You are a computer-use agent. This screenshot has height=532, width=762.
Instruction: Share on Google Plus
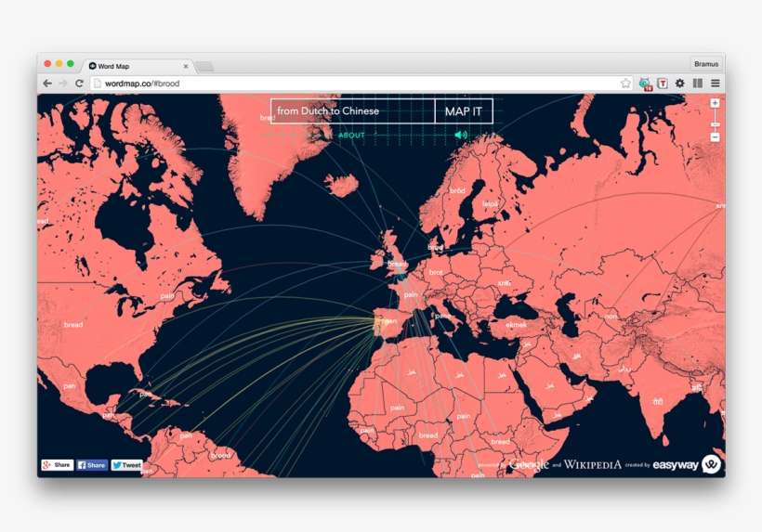pos(57,465)
